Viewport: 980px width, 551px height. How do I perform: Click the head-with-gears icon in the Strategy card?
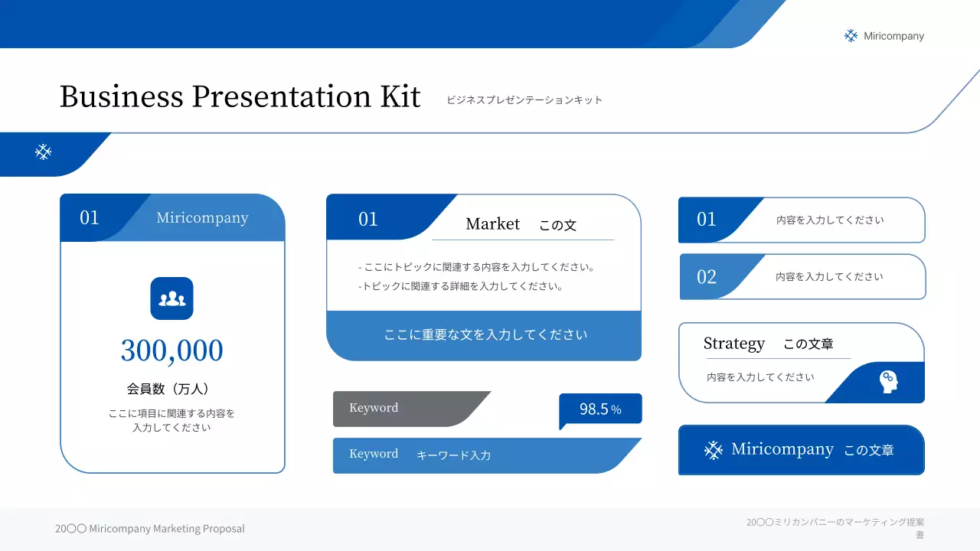(x=888, y=381)
